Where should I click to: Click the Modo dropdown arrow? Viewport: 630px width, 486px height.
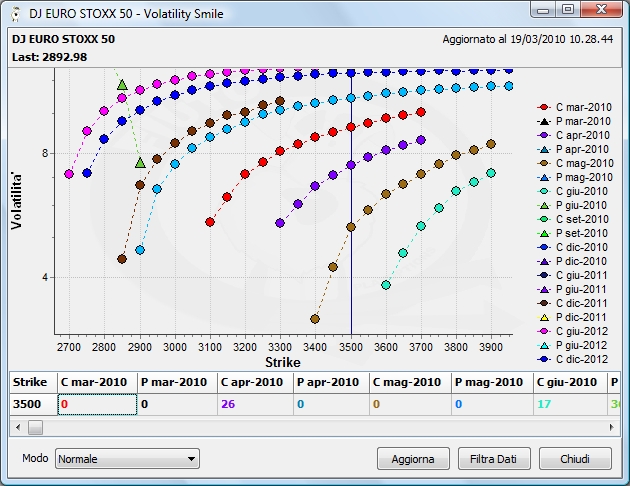pos(191,459)
